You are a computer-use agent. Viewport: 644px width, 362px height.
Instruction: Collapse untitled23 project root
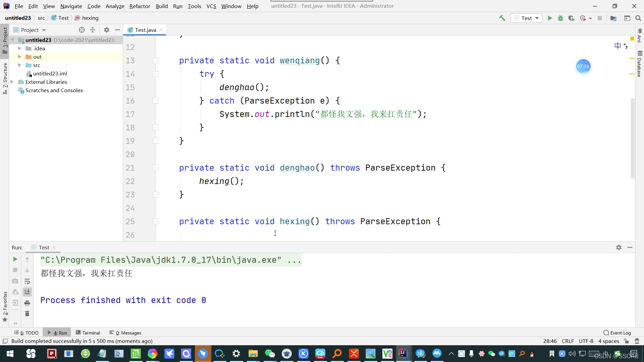(x=12, y=40)
